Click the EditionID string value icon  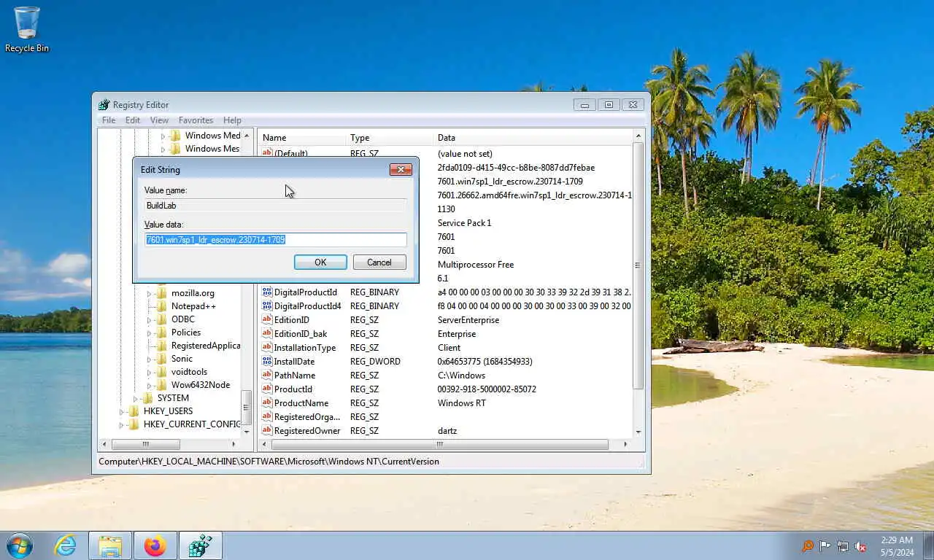(x=267, y=319)
